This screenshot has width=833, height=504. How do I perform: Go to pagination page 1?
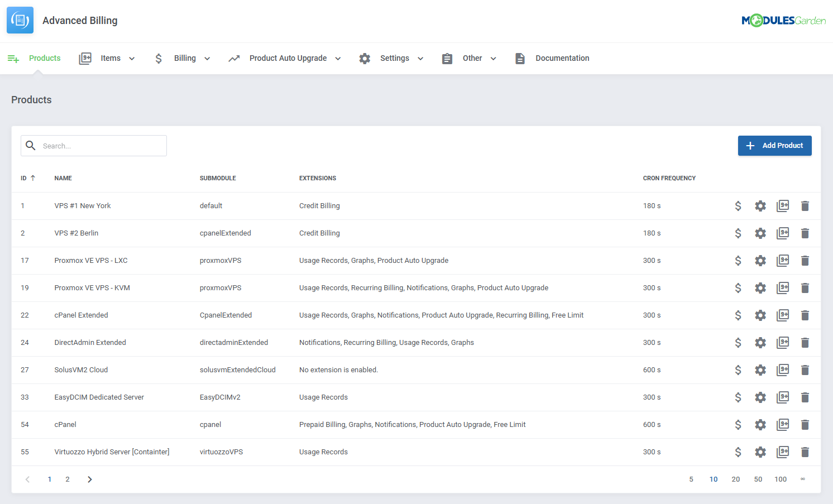coord(50,479)
